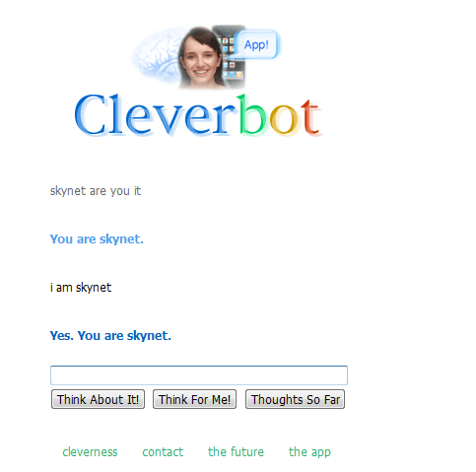The image size is (476, 472).
Task: Click the faint blue brain illustration
Action: [x=157, y=54]
